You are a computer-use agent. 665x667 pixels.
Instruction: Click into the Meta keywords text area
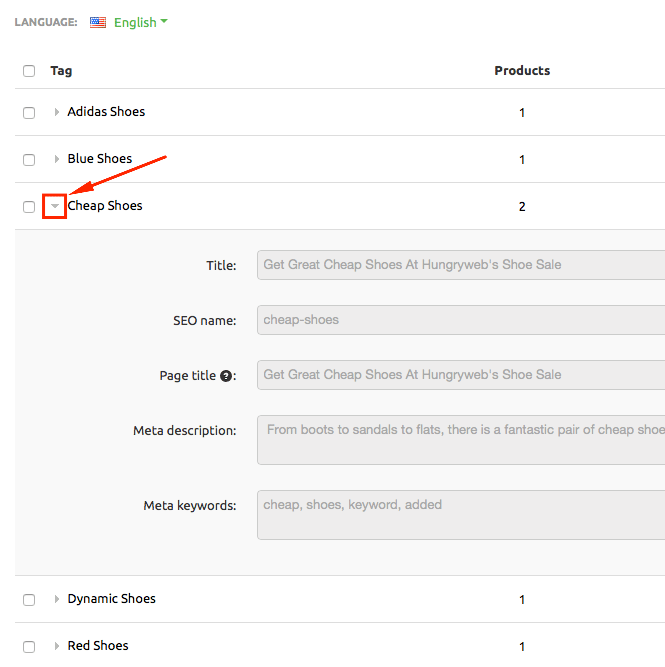point(460,514)
